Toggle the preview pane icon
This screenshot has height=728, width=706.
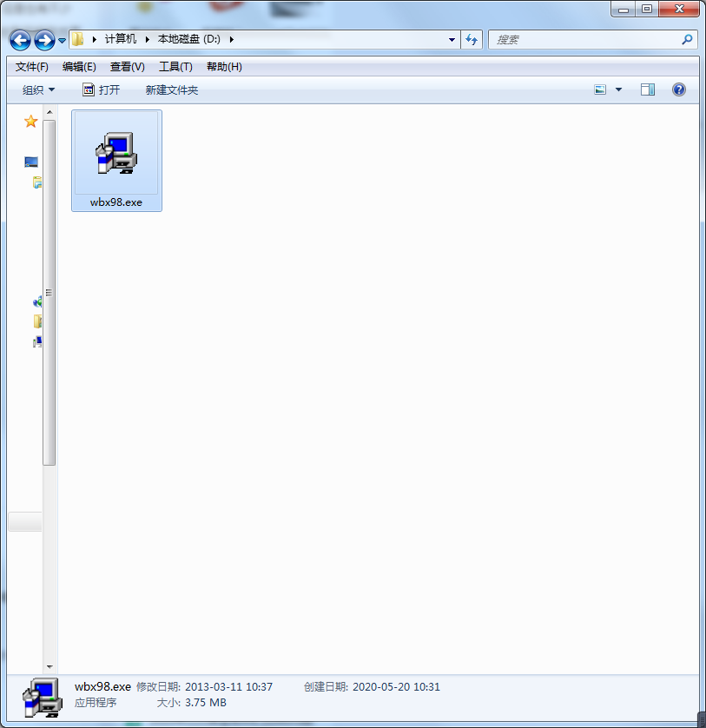(646, 89)
